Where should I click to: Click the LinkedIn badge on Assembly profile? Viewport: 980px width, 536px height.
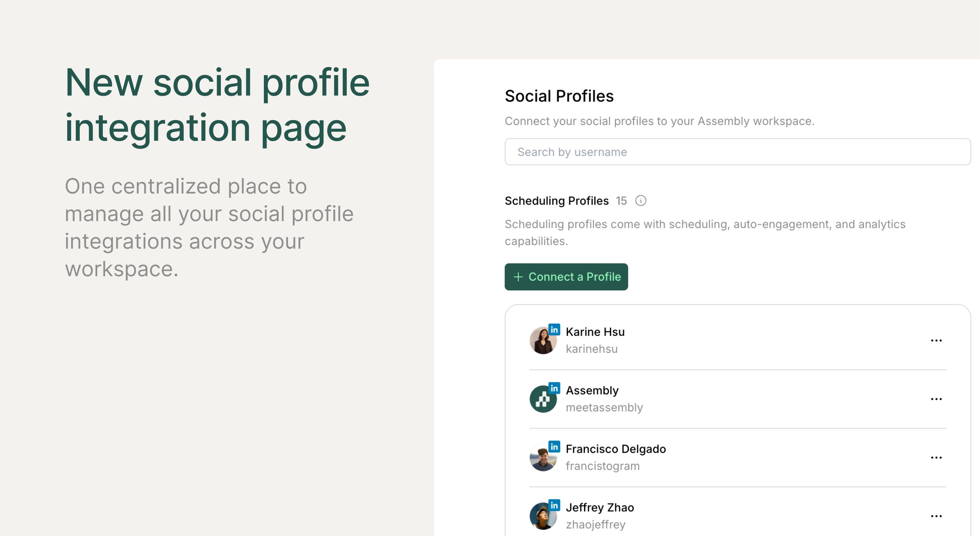click(x=554, y=388)
